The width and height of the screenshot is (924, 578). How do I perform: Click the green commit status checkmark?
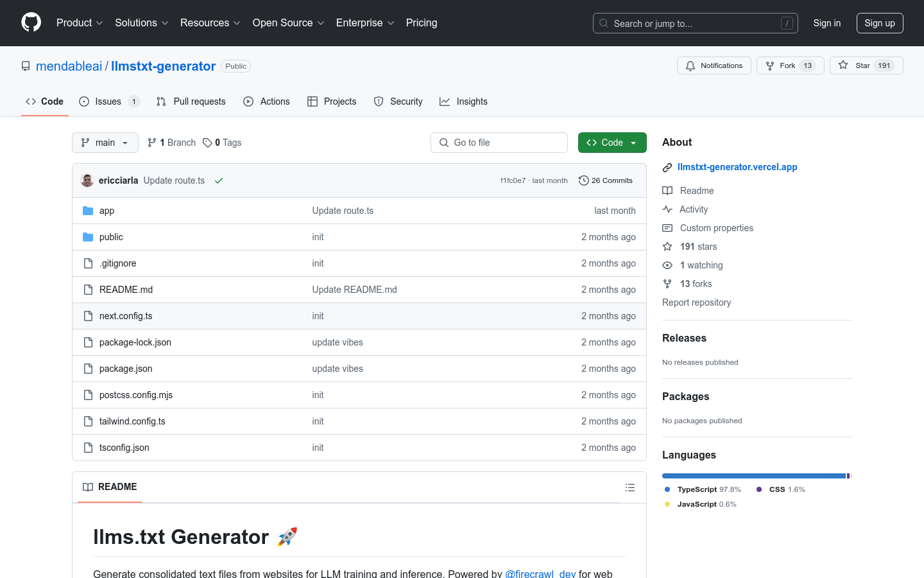[219, 180]
